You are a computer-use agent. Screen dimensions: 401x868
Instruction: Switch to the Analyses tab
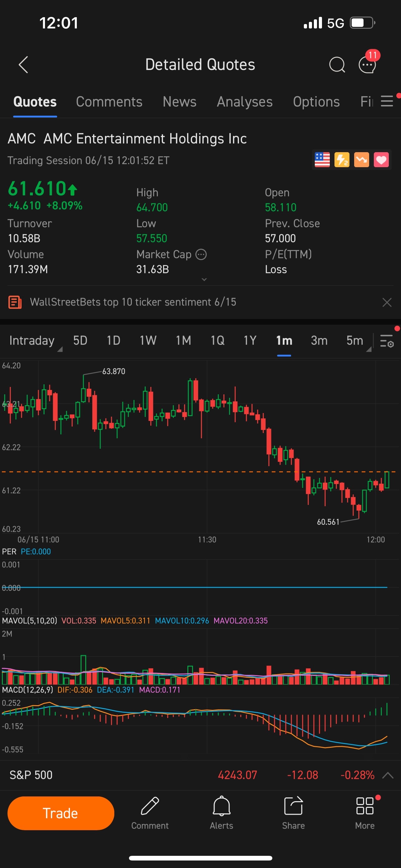point(245,102)
